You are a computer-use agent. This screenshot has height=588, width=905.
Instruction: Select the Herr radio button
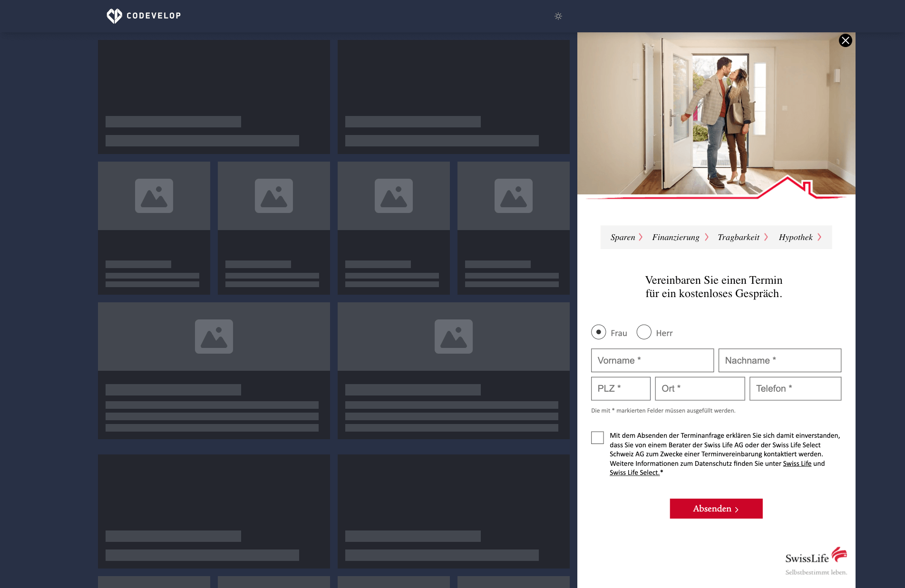coord(644,332)
